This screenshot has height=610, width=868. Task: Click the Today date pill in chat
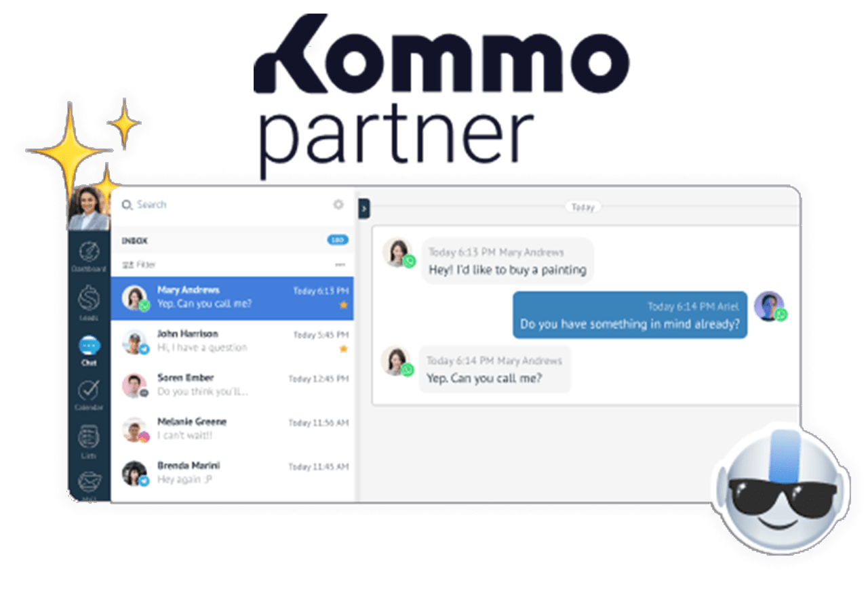pos(583,207)
